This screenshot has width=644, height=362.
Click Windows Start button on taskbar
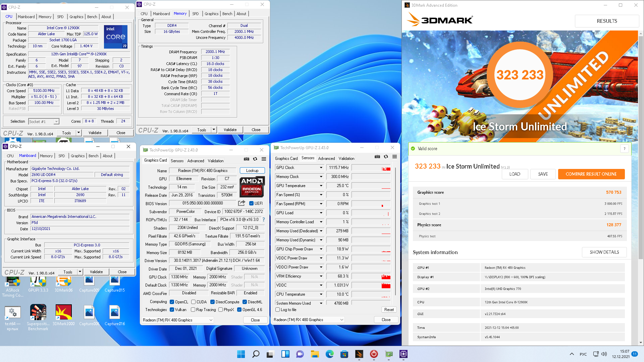241,354
